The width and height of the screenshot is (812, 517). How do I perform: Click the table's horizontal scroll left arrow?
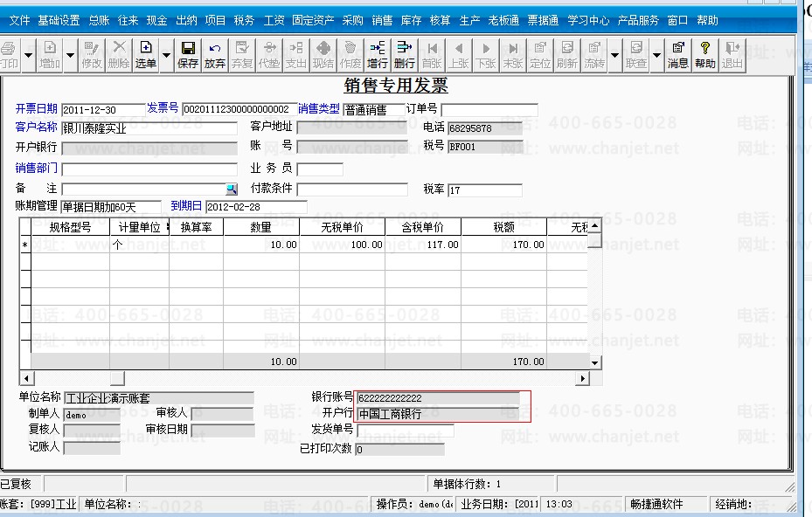26,378
